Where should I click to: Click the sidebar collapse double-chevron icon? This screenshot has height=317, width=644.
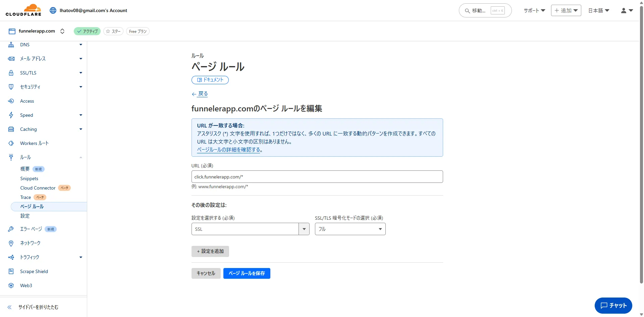click(x=9, y=307)
